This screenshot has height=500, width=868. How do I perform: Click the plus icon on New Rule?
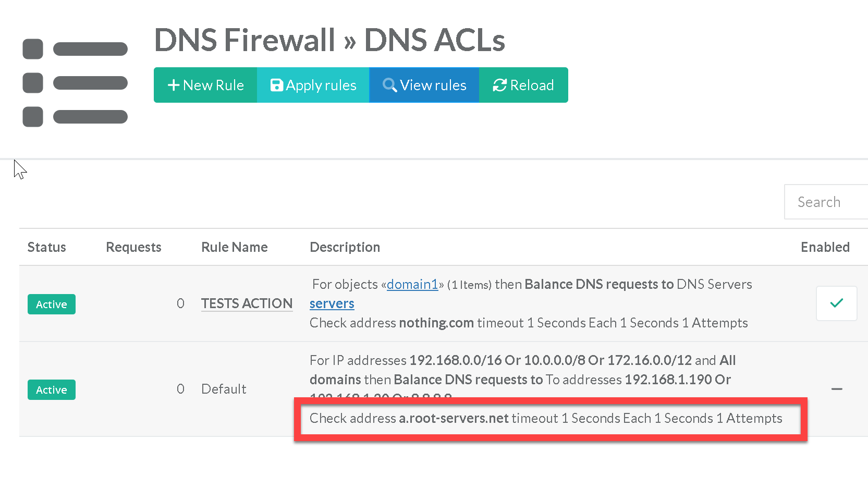(174, 85)
